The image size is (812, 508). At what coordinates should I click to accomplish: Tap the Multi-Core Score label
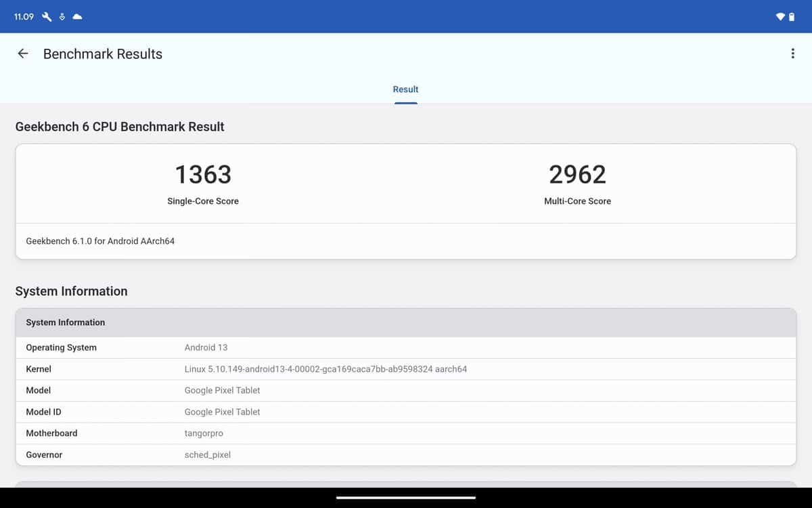click(577, 201)
